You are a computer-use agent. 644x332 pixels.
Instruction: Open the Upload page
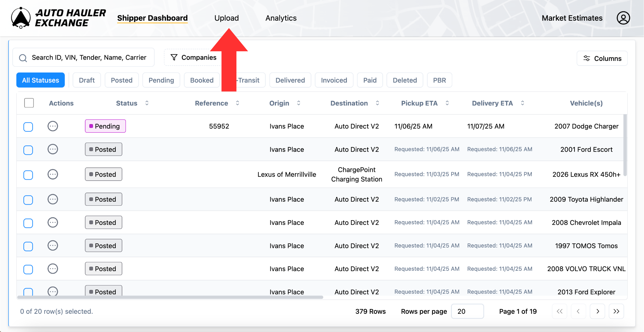pyautogui.click(x=226, y=18)
